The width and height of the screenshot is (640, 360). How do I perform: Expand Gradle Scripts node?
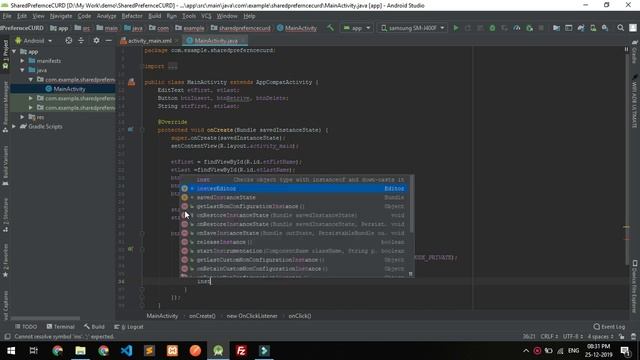[x=14, y=127]
